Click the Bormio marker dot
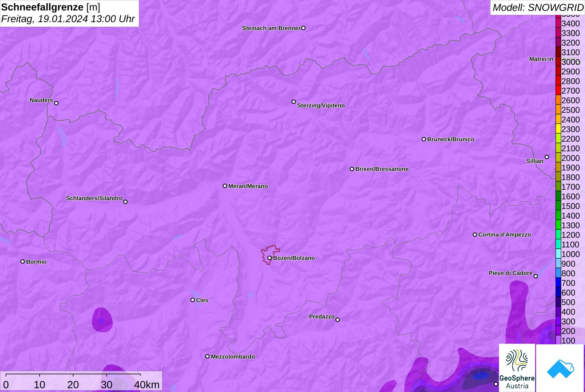 coord(23,262)
